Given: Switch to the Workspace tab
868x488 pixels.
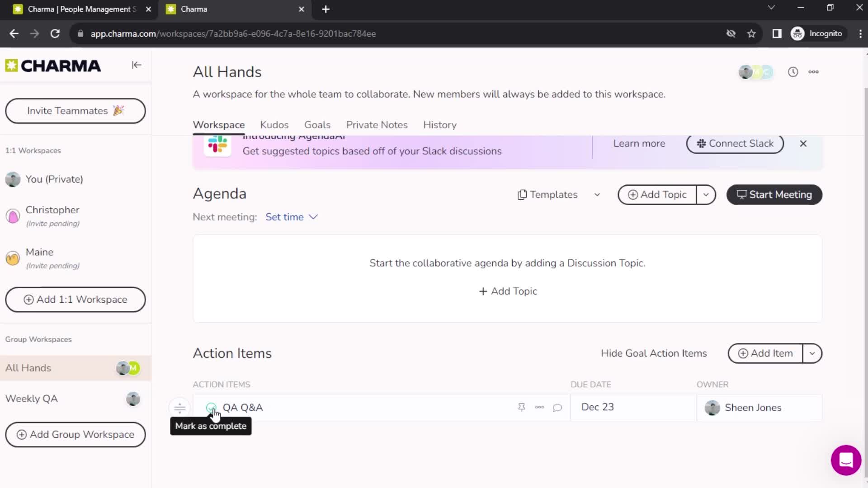Looking at the screenshot, I should tap(219, 125).
